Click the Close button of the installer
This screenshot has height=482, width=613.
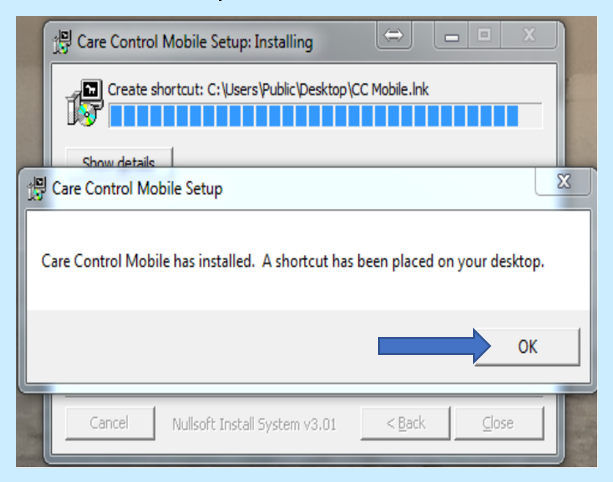click(499, 423)
